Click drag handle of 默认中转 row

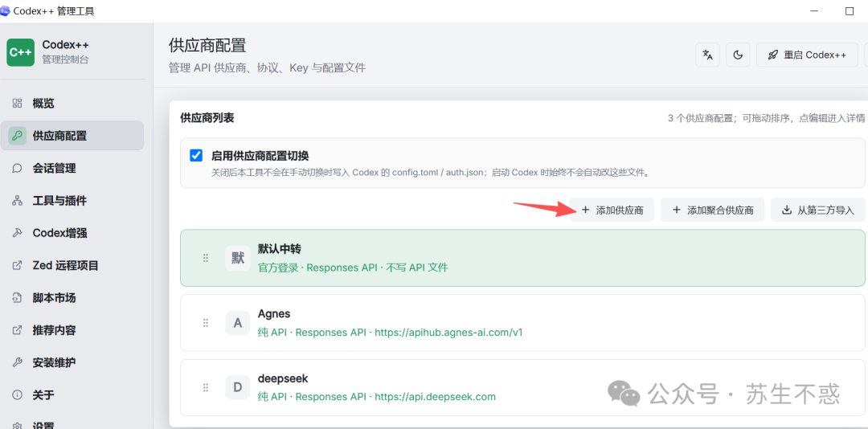coord(206,258)
